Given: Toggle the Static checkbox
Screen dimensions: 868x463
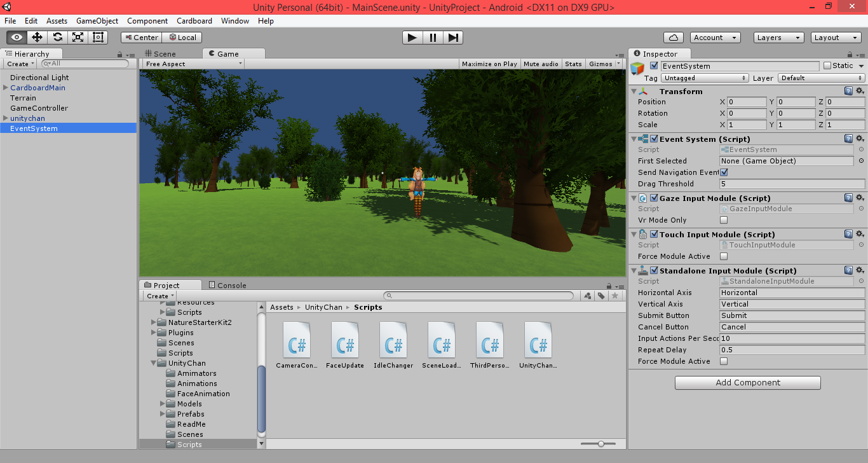Looking at the screenshot, I should coord(827,66).
